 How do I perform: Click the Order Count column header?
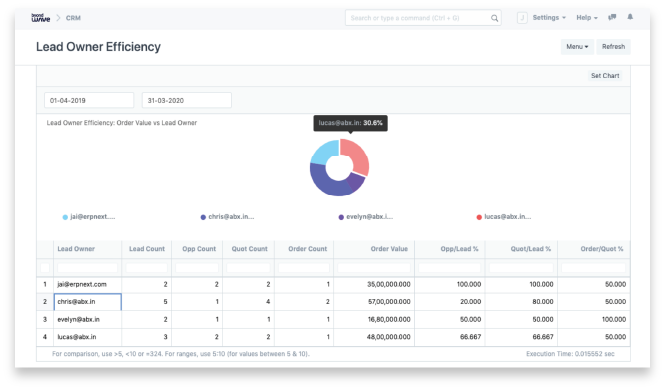click(x=304, y=249)
